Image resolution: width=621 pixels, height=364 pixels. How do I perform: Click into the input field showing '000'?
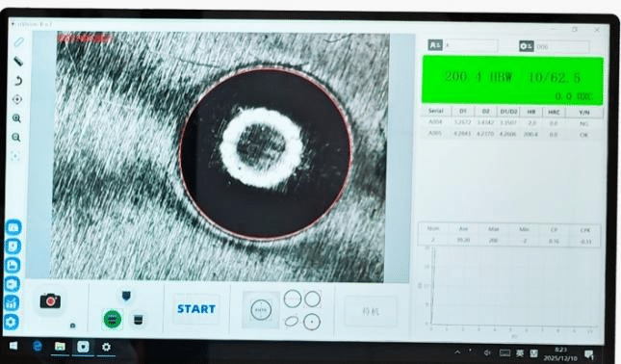tap(562, 47)
